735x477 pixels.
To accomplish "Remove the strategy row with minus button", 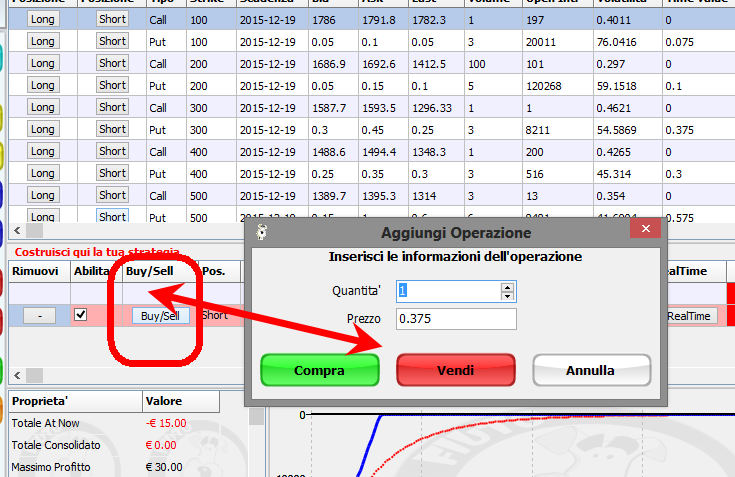I will pos(39,316).
